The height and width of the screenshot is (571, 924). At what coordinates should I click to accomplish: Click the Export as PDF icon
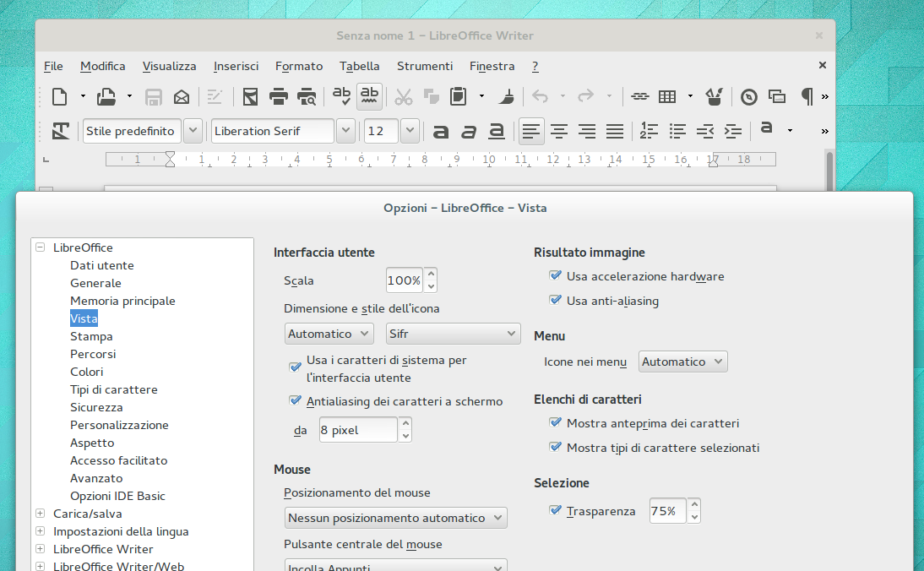[x=250, y=96]
